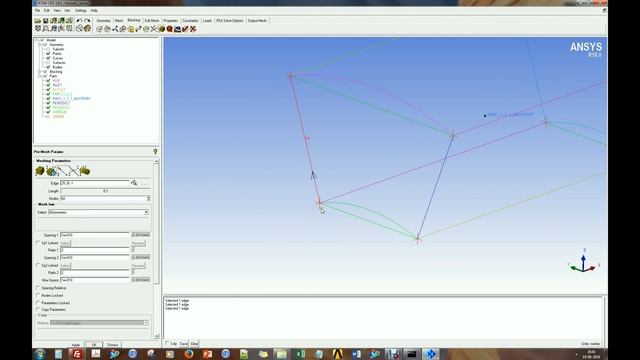The image size is (640, 360).
Task: Click the Spacing 1 input field
Action: pos(95,235)
